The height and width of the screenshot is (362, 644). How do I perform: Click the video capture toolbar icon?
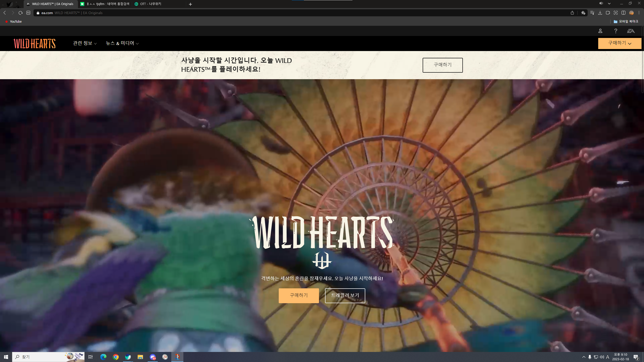(x=608, y=13)
